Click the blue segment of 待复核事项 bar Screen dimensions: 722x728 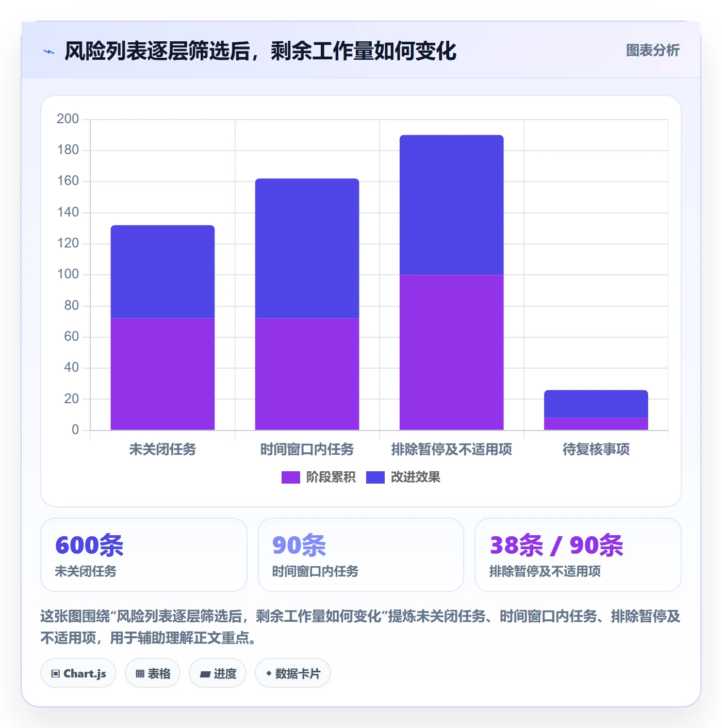(596, 404)
